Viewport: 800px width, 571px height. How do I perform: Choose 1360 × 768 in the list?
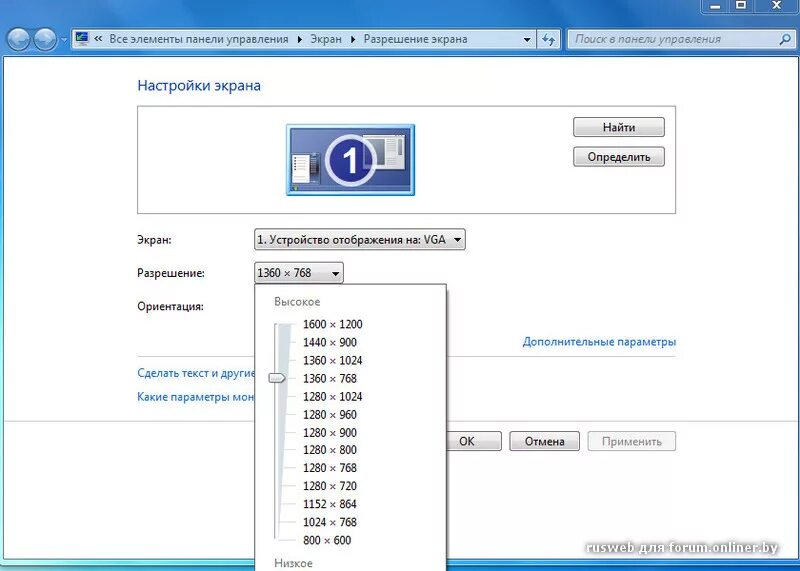coord(330,379)
